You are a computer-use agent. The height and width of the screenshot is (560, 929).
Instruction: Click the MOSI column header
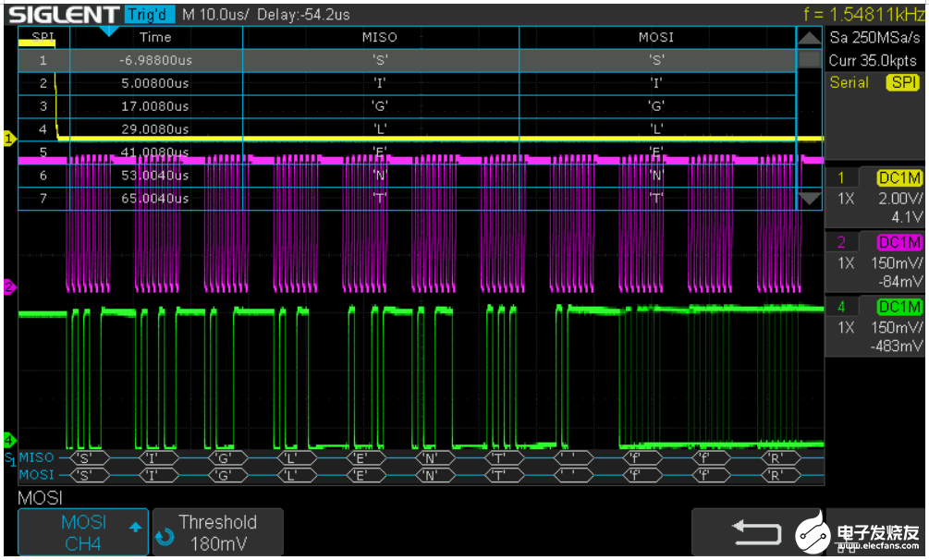[x=656, y=37]
